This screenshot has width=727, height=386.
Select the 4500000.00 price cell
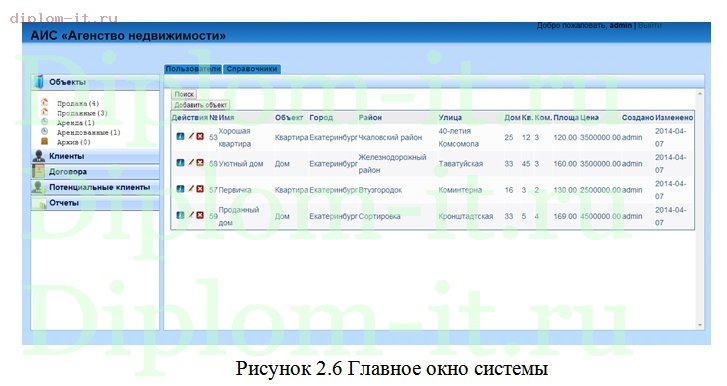(x=600, y=216)
